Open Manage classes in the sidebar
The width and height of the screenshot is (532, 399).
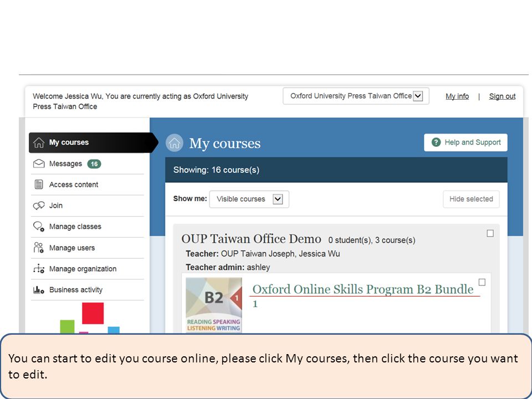(x=88, y=227)
